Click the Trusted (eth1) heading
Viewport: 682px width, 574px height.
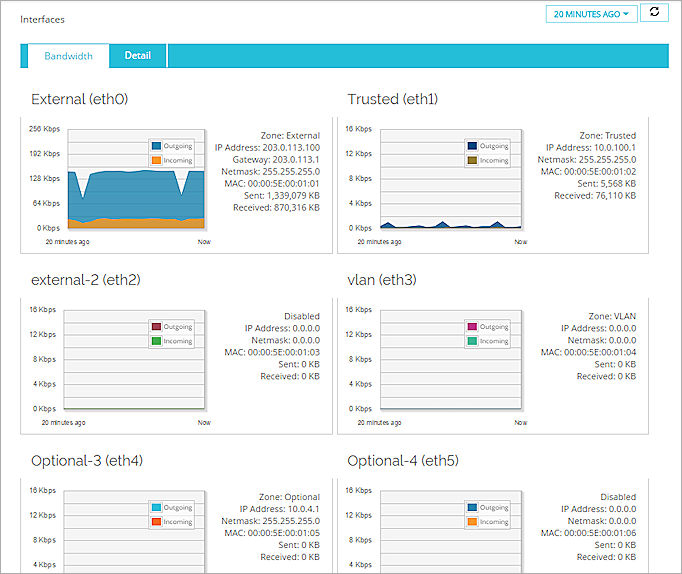(392, 99)
